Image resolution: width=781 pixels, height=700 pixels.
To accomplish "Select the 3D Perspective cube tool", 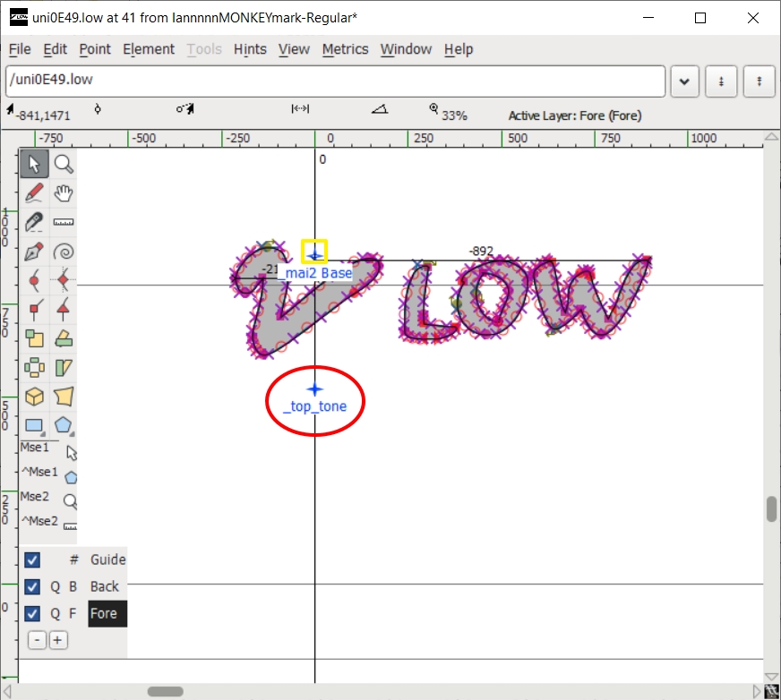I will point(35,397).
